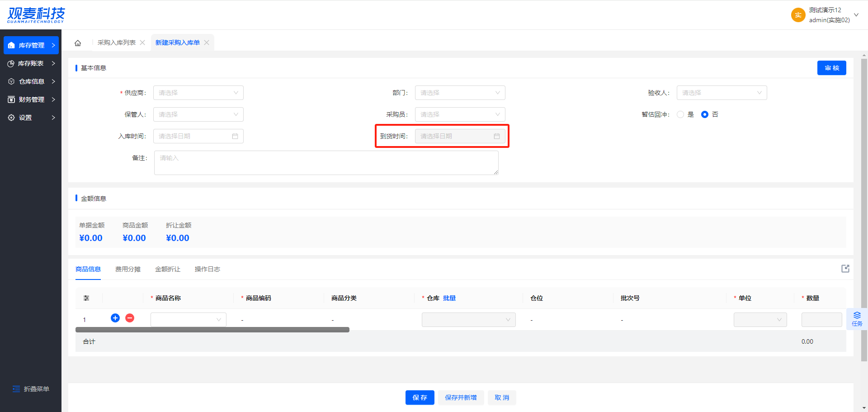Click the 批次号 column header
The height and width of the screenshot is (412, 868).
630,298
